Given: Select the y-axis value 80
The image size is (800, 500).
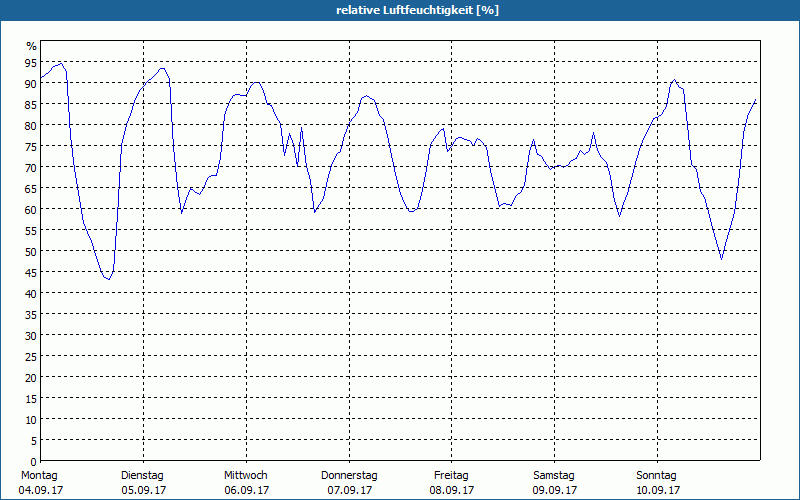Looking at the screenshot, I should click(x=31, y=126).
